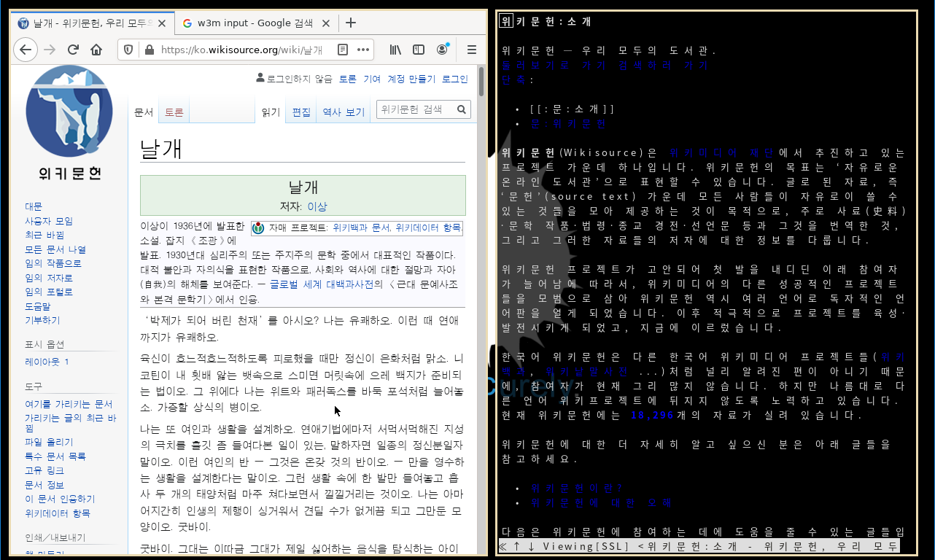Click the Wikisource search magnifier icon

pos(462,109)
